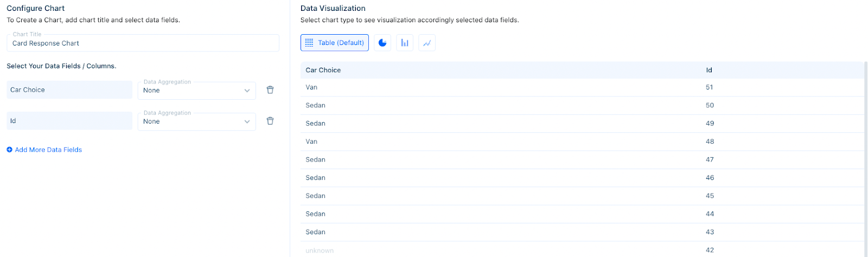Delete the Car Choice data field
This screenshot has height=257, width=868.
[x=270, y=90]
